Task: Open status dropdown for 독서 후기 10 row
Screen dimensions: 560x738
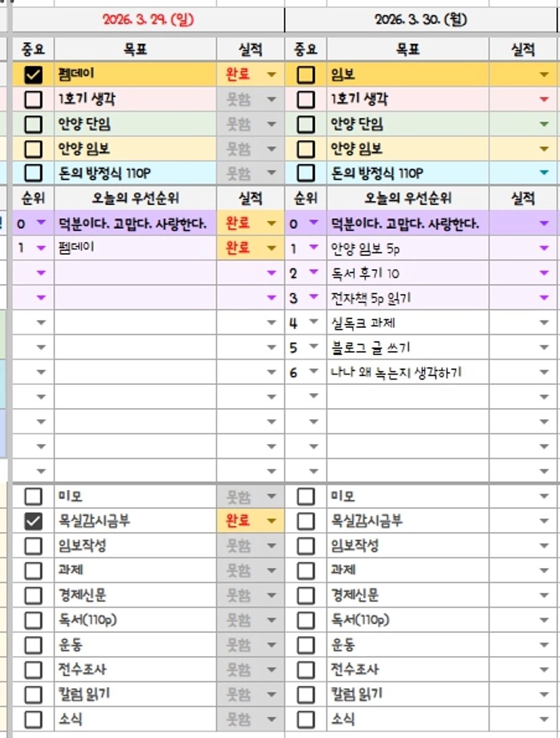Action: click(x=544, y=273)
